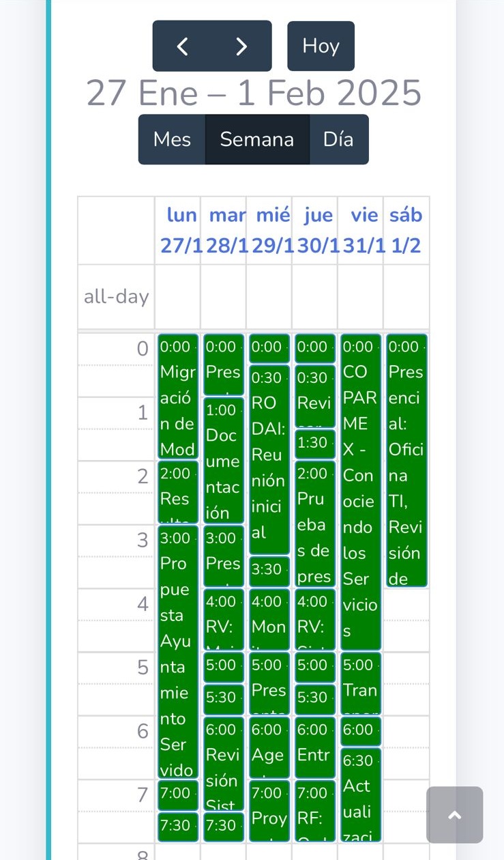Screen dimensions: 504x860
Task: Click the Hoy button
Action: point(321,46)
